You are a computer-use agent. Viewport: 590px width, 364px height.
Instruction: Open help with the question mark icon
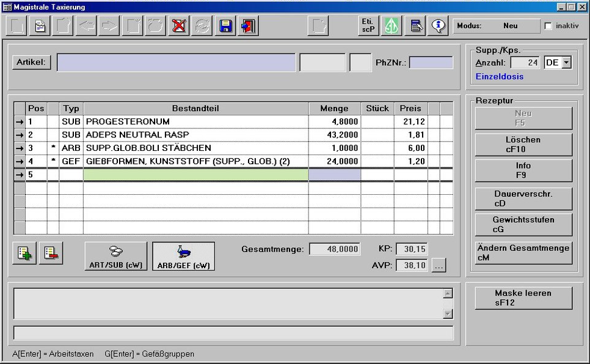point(437,25)
